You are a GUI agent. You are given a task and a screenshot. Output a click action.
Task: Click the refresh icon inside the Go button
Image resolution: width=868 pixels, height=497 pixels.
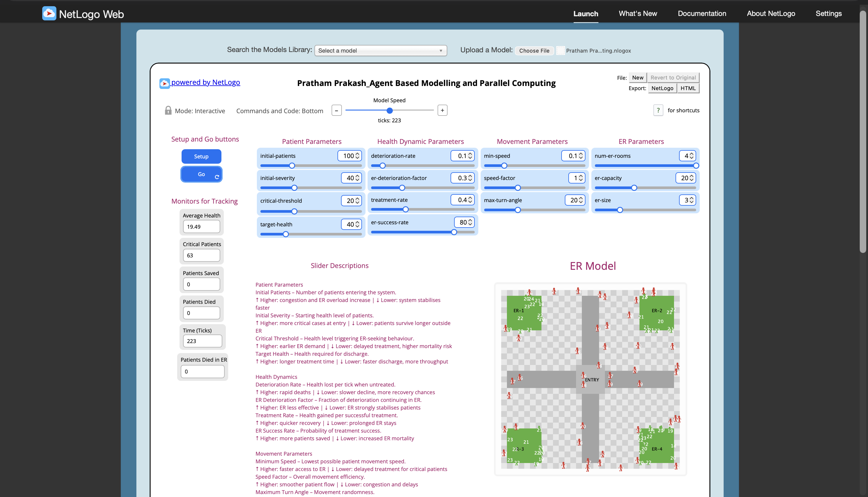[x=217, y=177]
